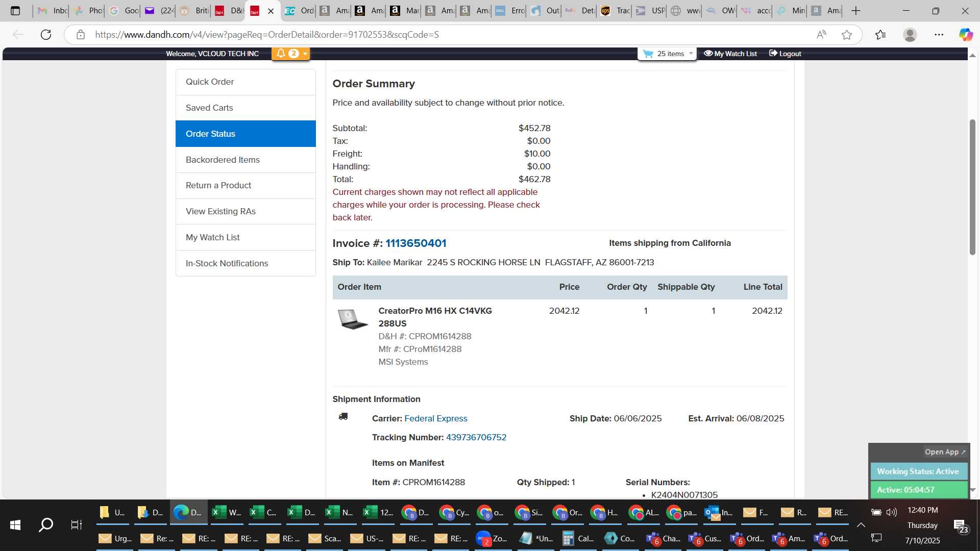This screenshot has height=551, width=980.
Task: Open the Outlook Inbox taskbar item
Action: coord(719,513)
